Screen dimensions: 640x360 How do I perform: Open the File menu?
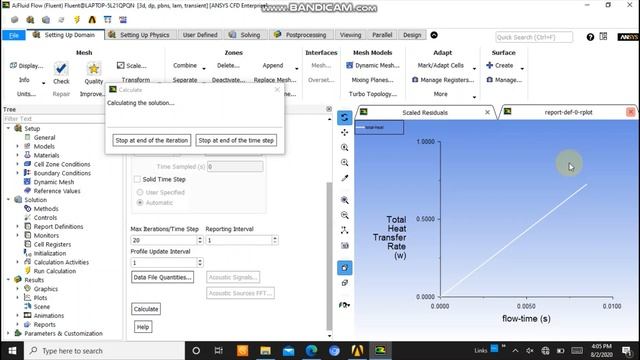click(x=13, y=35)
